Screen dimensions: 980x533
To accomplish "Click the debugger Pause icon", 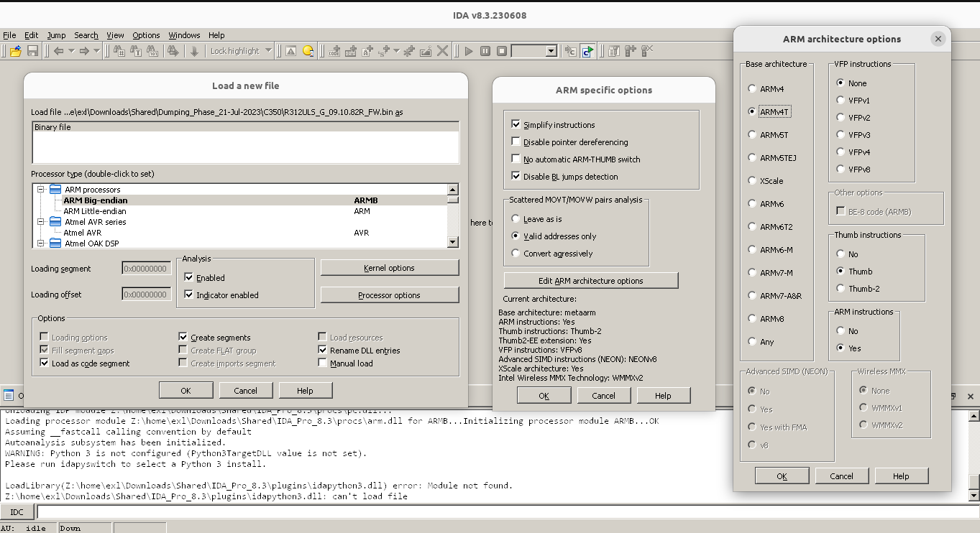I will [485, 51].
